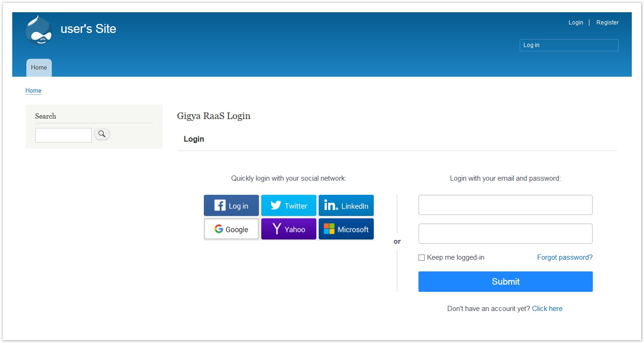Click the Drupal drop logo

click(39, 30)
